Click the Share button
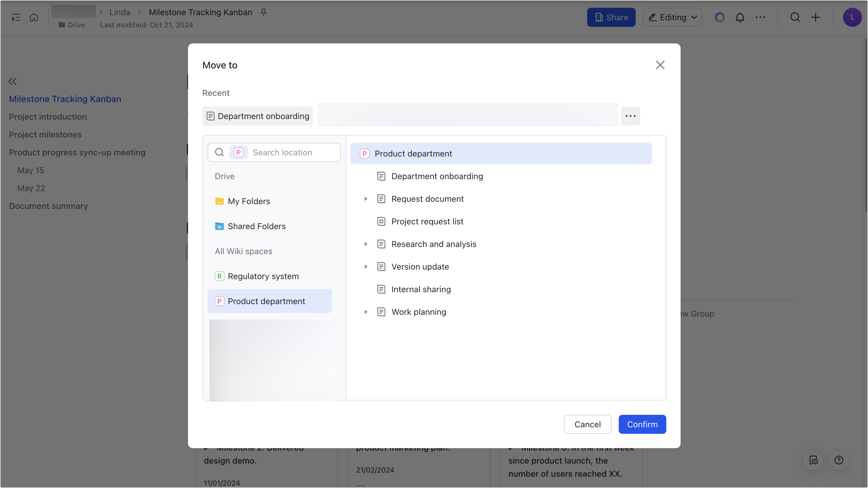 611,17
